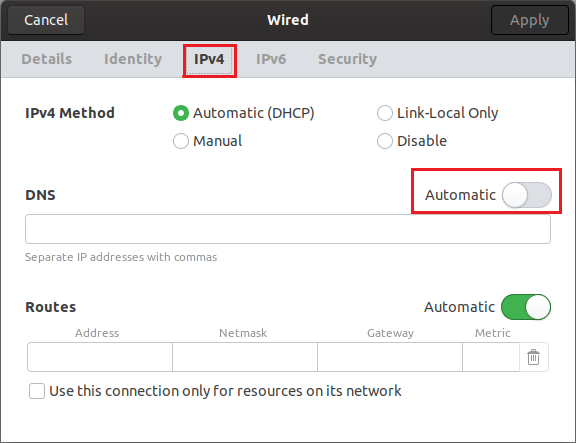Check 'Use this connection only for resources'
Screen dimensions: 576x443
point(37,391)
